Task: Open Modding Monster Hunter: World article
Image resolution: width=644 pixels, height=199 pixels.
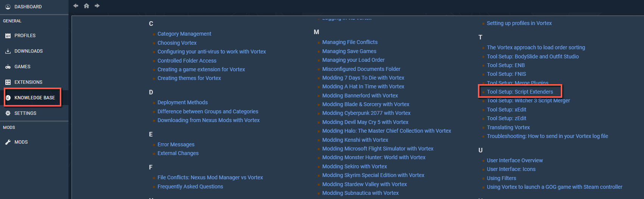Action: [x=374, y=157]
